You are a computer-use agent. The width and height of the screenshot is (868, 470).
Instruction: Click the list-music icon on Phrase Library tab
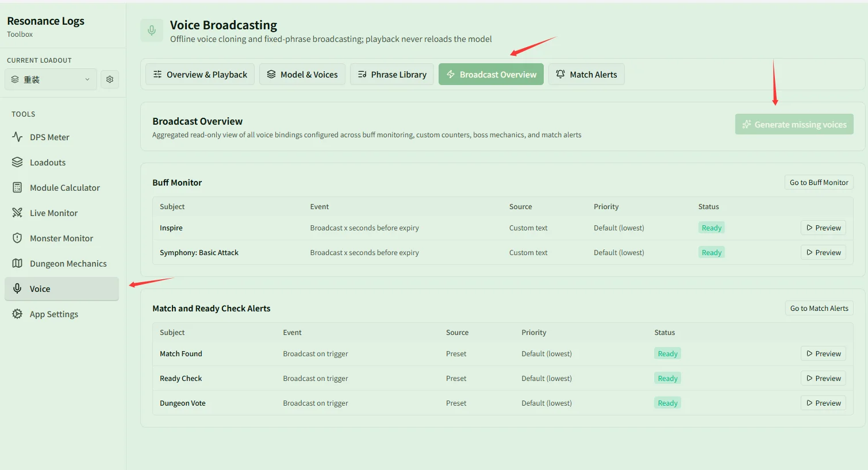tap(362, 74)
